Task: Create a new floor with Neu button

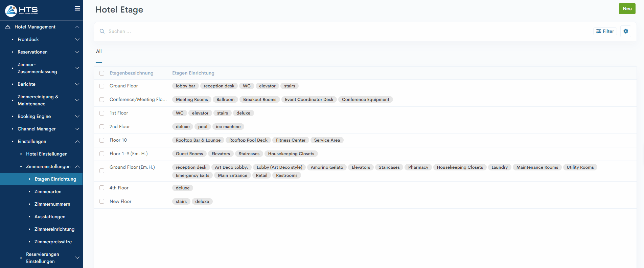Action: pos(627,9)
